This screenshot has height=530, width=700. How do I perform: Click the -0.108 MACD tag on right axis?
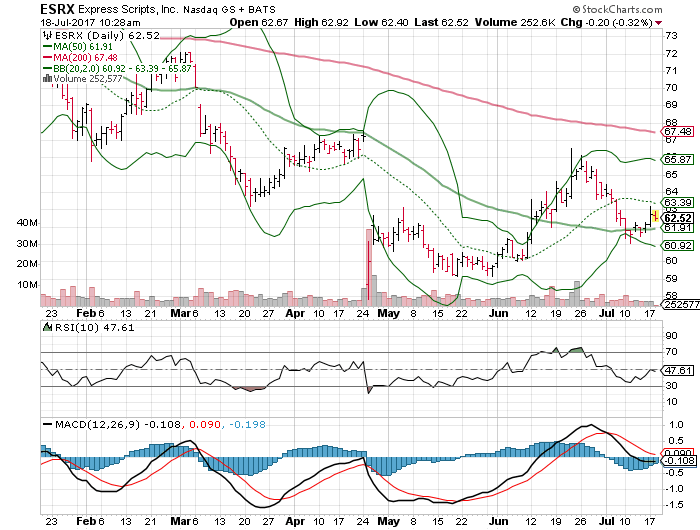click(679, 461)
